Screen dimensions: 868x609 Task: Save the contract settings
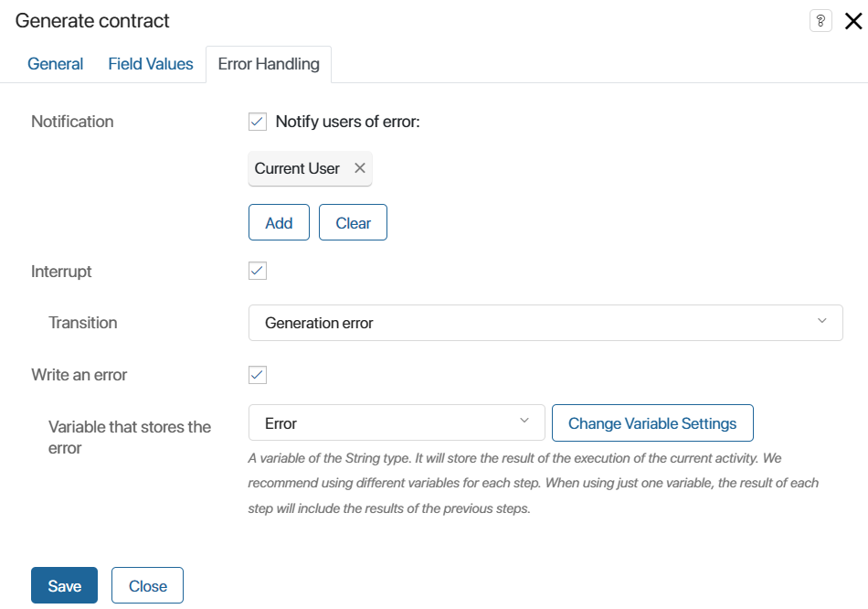pyautogui.click(x=64, y=585)
